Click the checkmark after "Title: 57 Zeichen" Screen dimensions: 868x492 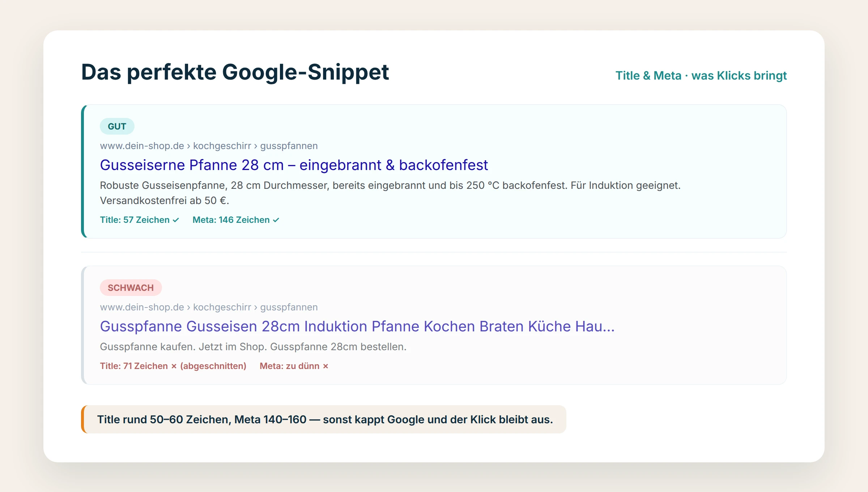[x=176, y=220]
